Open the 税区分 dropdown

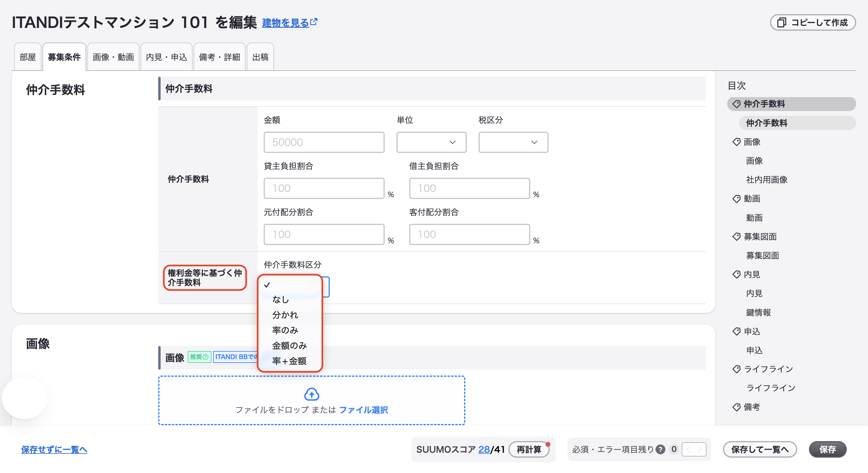click(513, 142)
